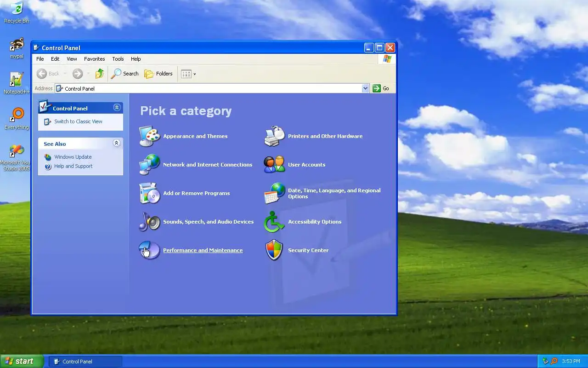Click the Views toolbar icon

pos(186,74)
